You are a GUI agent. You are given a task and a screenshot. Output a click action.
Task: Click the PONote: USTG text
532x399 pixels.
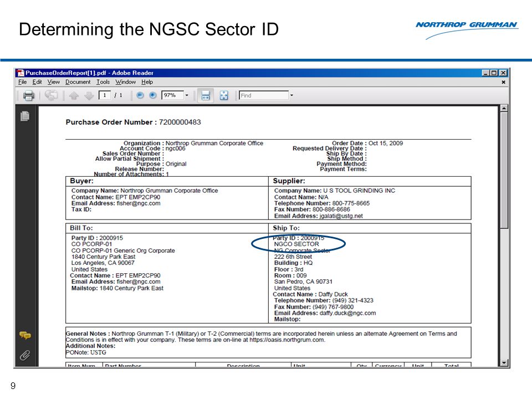click(86, 352)
